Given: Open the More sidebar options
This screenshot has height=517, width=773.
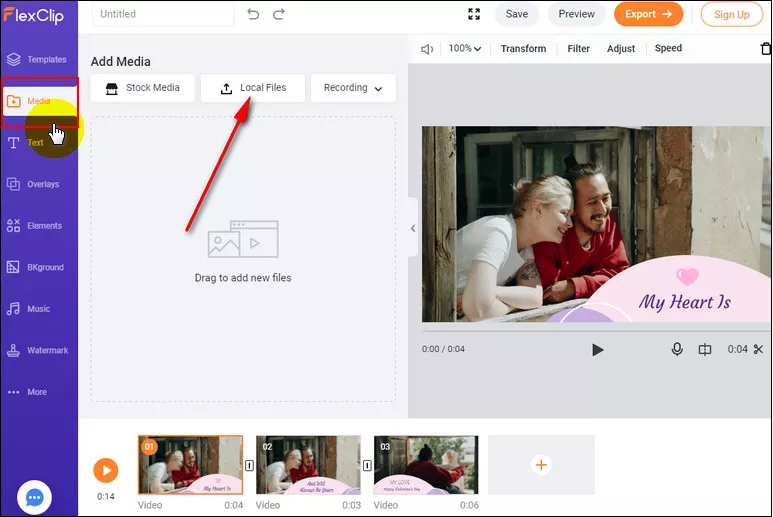Looking at the screenshot, I should 28,392.
